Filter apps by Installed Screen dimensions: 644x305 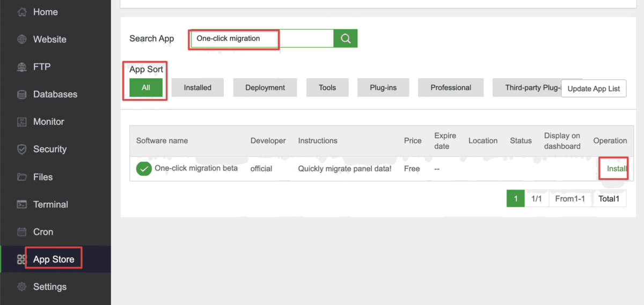[197, 87]
